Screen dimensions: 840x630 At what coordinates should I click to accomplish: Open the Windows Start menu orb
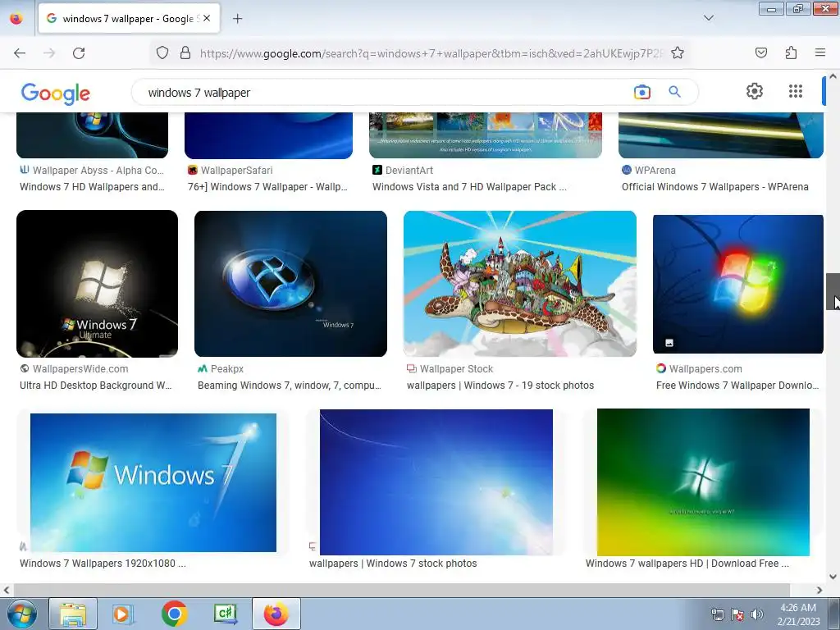click(21, 614)
